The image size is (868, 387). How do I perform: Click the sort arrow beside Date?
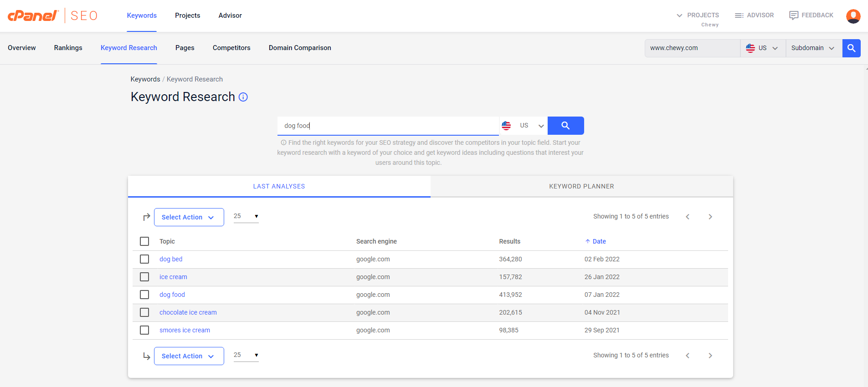(588, 241)
